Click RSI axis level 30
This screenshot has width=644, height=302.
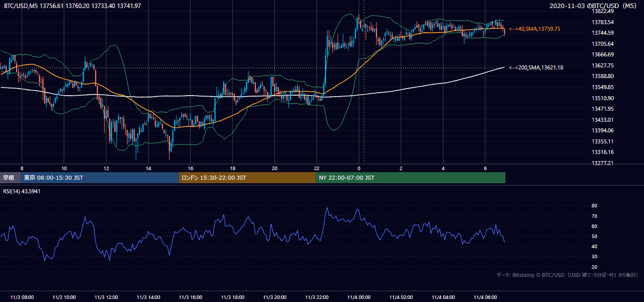pos(594,257)
